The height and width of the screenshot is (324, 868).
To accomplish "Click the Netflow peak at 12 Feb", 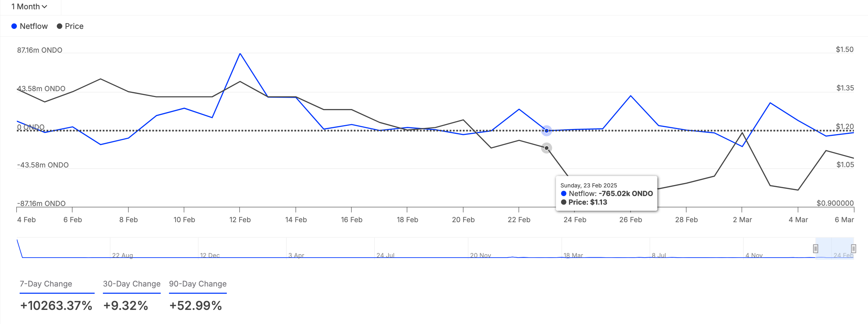I will pos(240,54).
